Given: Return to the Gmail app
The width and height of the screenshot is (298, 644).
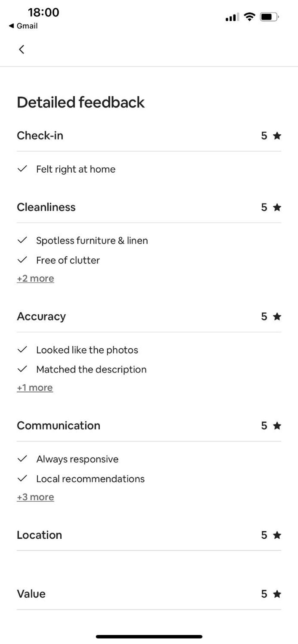Looking at the screenshot, I should [x=23, y=26].
